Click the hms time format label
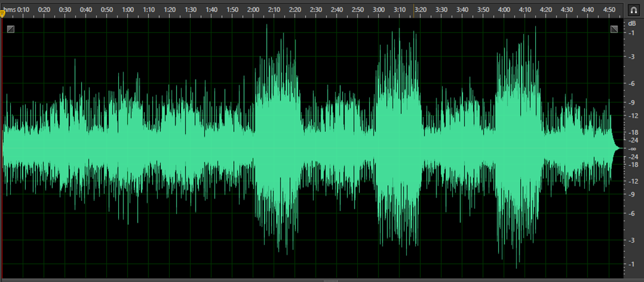644x282 pixels. point(11,9)
